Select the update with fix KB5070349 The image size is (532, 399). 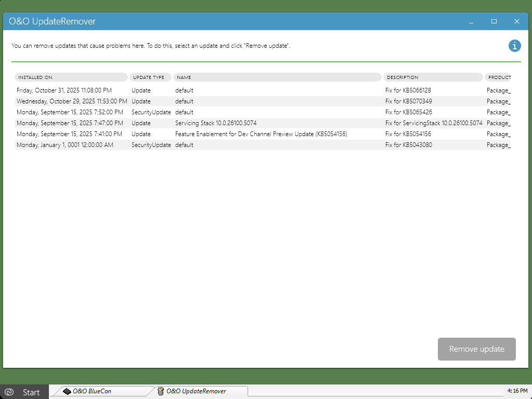point(260,101)
